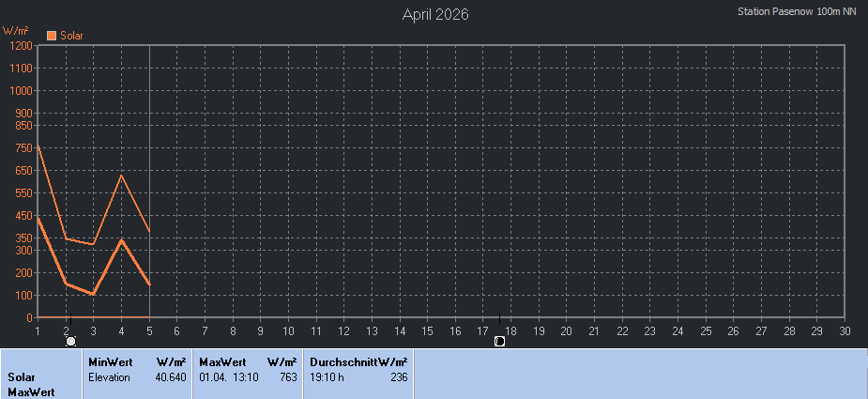Click the average value 236

click(x=398, y=376)
